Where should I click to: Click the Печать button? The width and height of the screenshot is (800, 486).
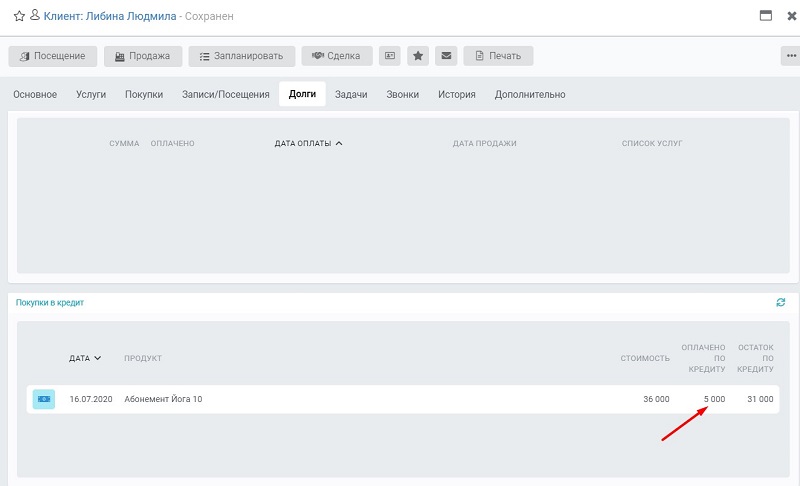498,56
